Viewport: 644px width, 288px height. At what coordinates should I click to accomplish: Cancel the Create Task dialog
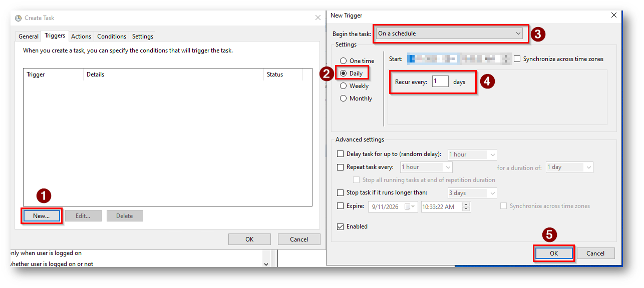tap(299, 239)
